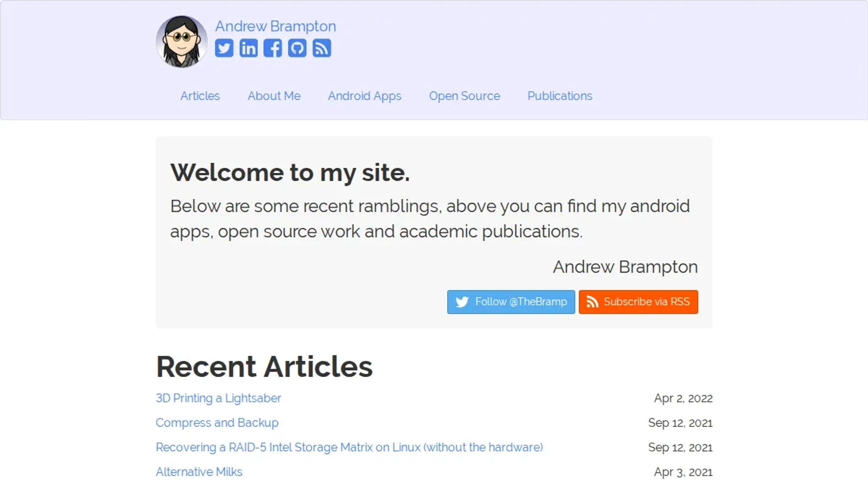This screenshot has width=868, height=488.
Task: Open the LinkedIn icon in header
Action: point(248,48)
